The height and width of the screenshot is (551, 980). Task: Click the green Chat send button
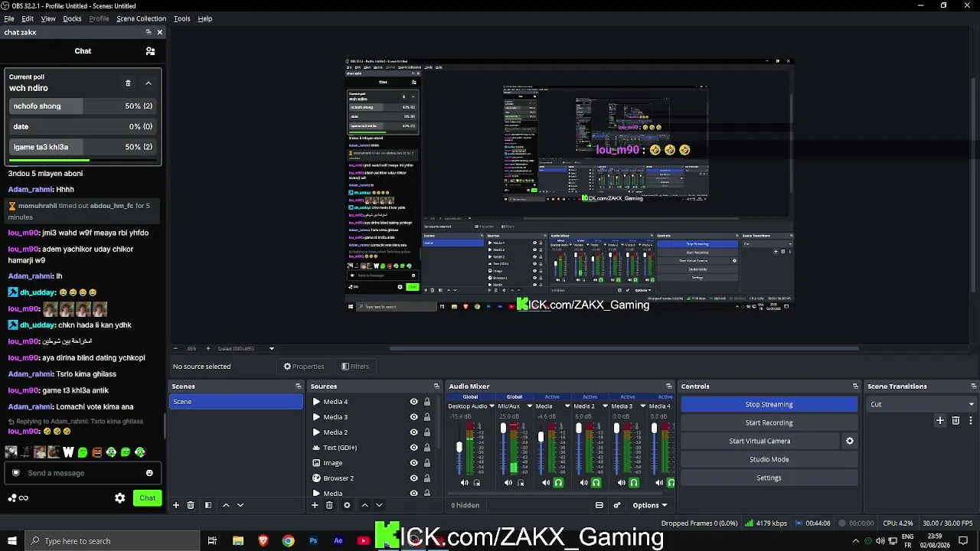point(147,498)
